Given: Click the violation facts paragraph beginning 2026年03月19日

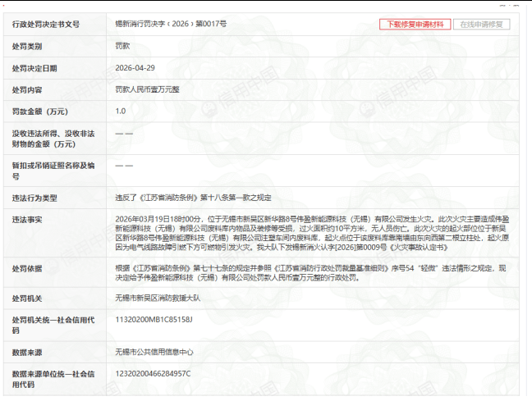Looking at the screenshot, I should pyautogui.click(x=312, y=233).
